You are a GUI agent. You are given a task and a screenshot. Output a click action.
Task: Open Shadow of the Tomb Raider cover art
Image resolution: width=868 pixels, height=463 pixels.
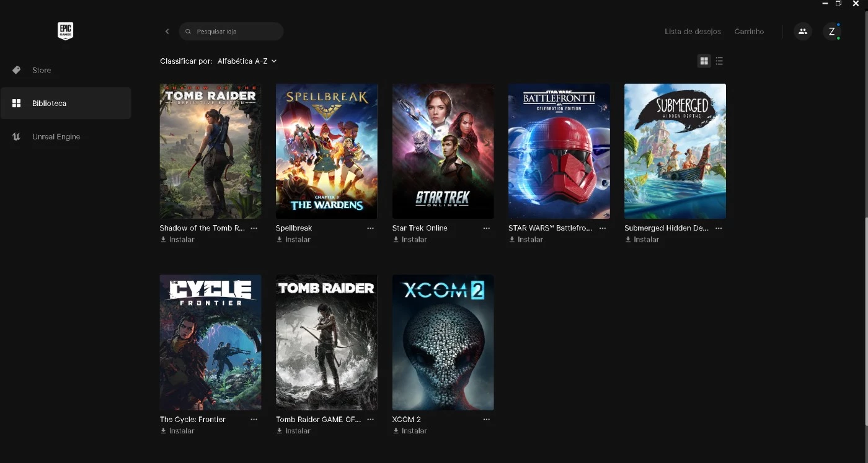[x=210, y=151]
